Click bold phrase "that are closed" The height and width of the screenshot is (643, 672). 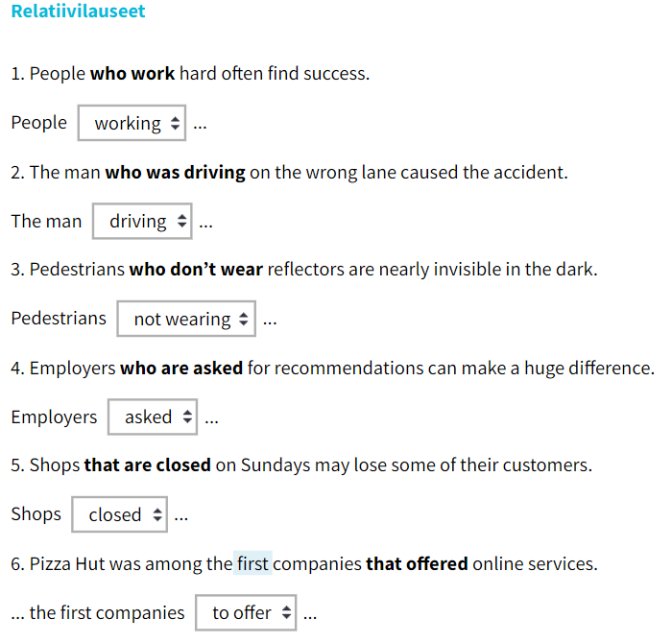click(x=147, y=465)
